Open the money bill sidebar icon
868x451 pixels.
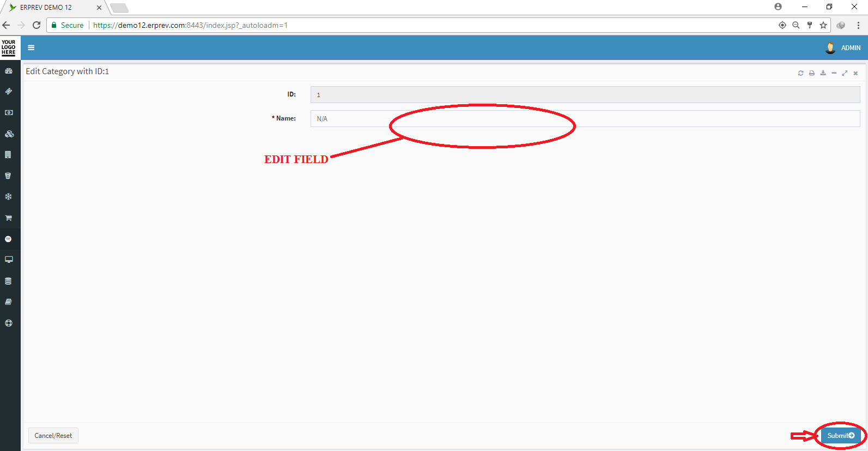click(x=9, y=112)
